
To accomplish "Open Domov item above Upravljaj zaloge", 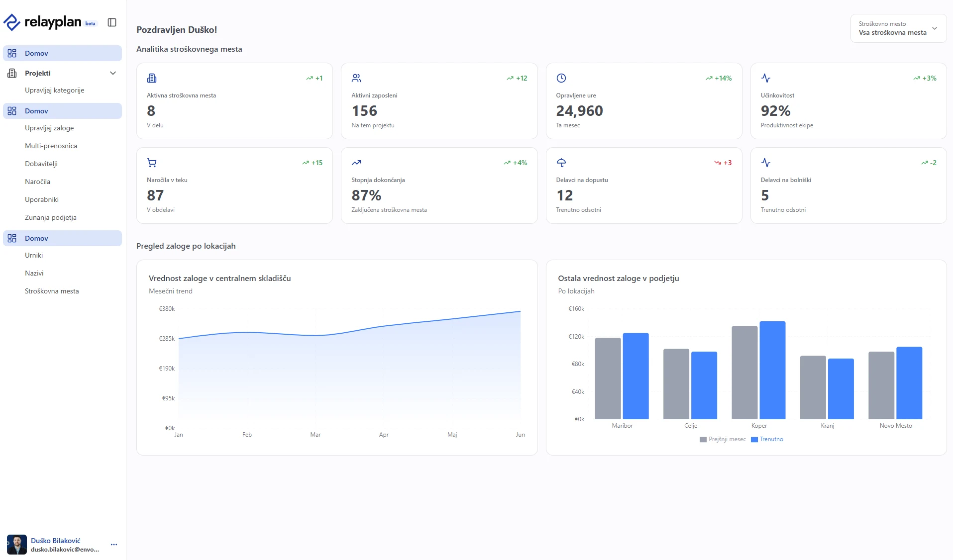I will pos(62,111).
